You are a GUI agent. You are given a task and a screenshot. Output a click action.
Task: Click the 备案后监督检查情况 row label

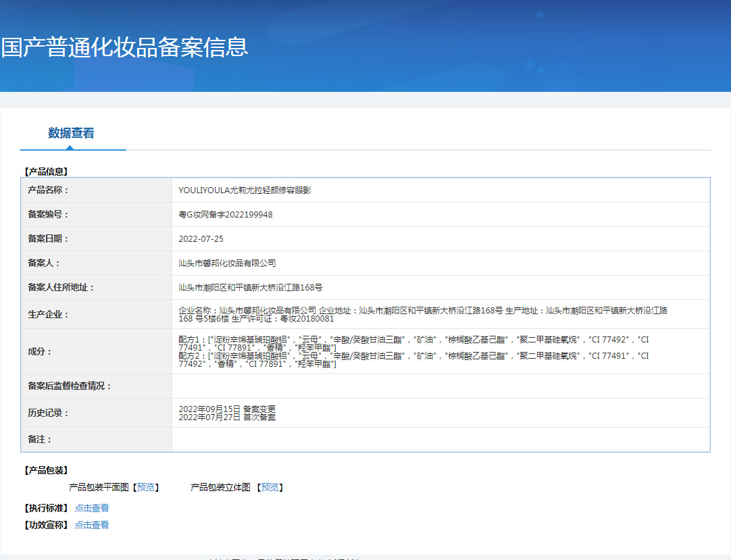(x=70, y=386)
